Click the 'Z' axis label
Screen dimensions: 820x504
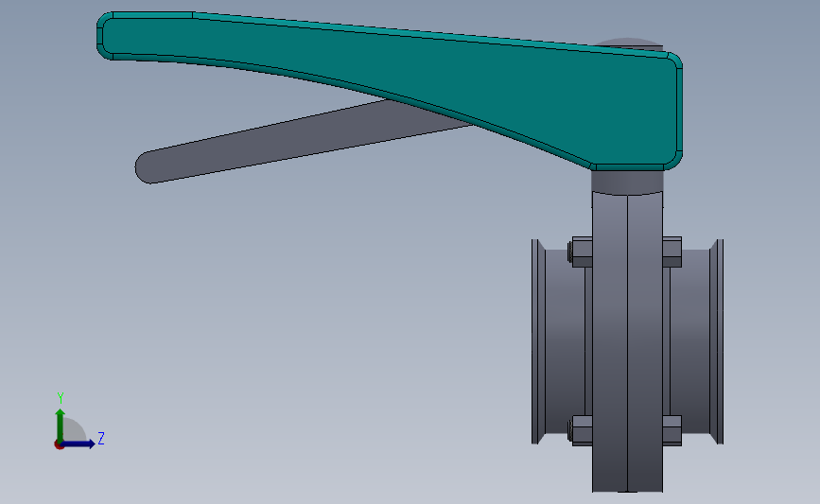coord(101,438)
